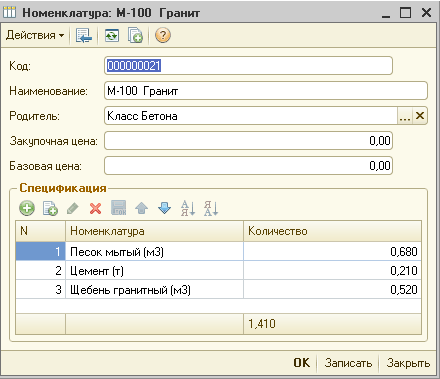Open help with the question mark icon
The height and width of the screenshot is (379, 440).
163,35
